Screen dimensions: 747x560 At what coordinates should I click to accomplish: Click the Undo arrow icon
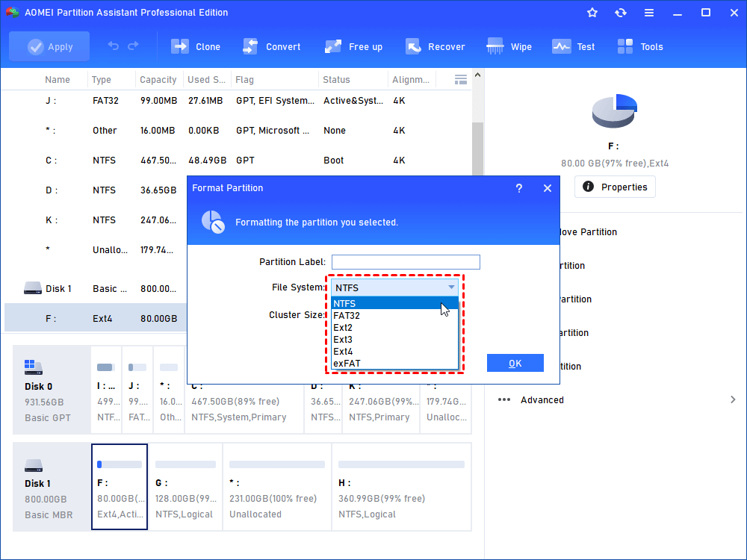[114, 46]
